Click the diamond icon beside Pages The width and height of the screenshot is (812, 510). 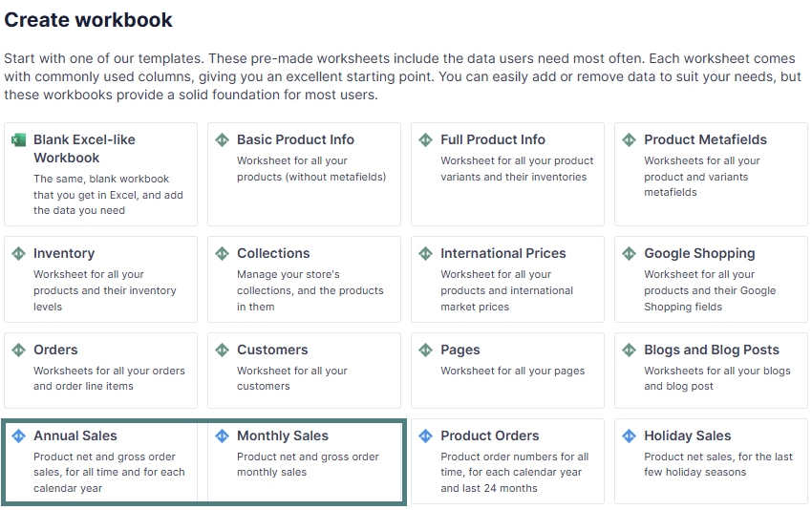click(426, 350)
